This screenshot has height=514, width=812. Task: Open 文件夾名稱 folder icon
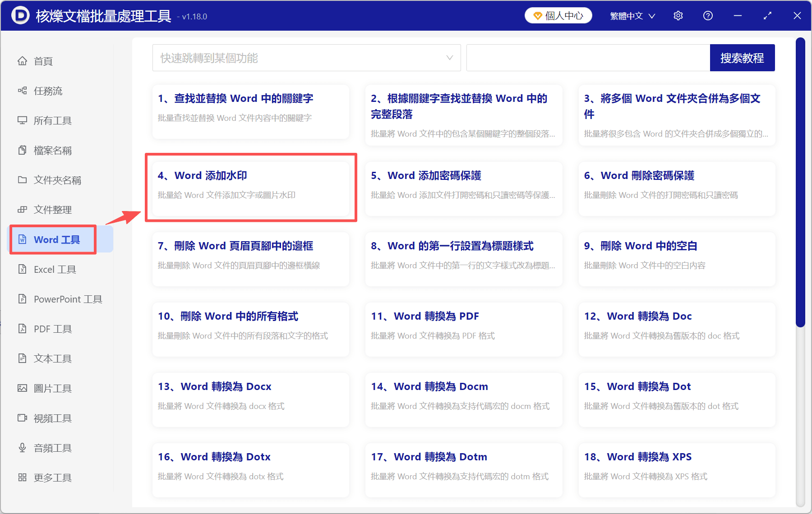click(x=23, y=180)
